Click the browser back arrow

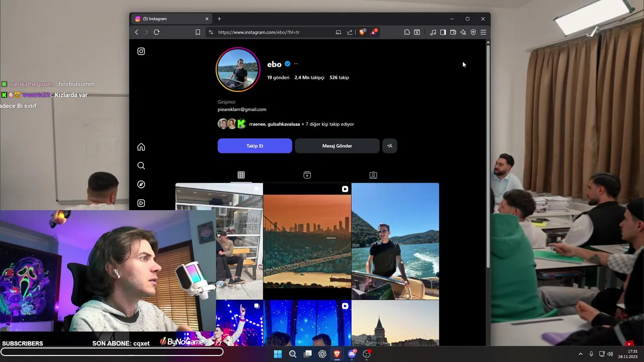pos(136,32)
